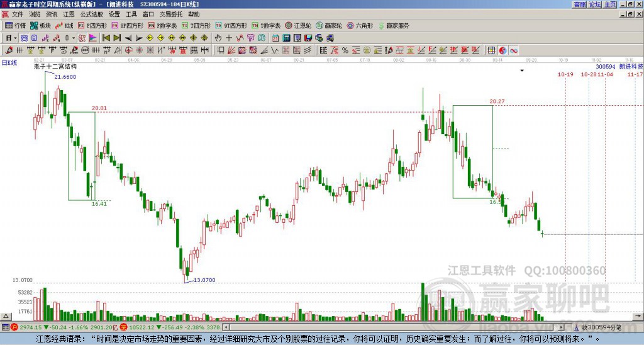Click the status bar grid icon
The height and width of the screenshot is (345, 644).
pos(5,327)
